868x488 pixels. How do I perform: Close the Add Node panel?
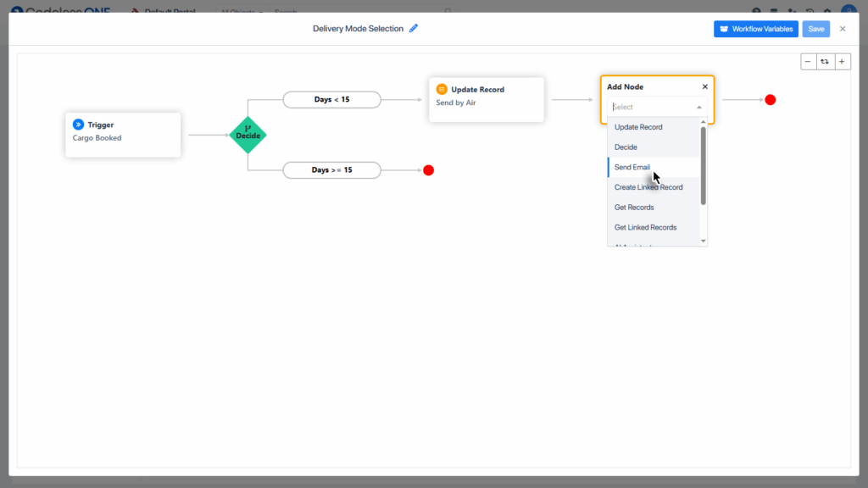pyautogui.click(x=704, y=86)
